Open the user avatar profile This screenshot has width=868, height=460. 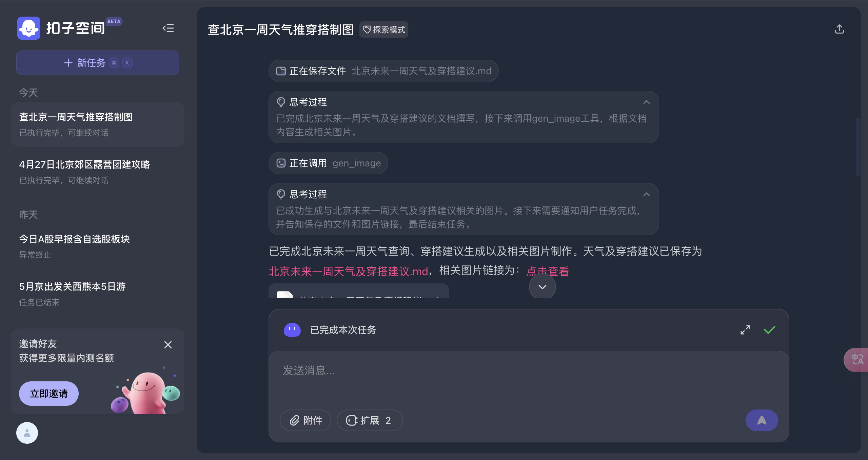coord(27,433)
